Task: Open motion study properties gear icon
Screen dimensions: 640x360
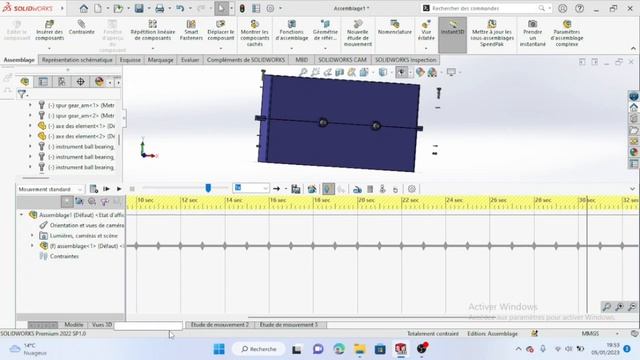Action: tap(412, 189)
